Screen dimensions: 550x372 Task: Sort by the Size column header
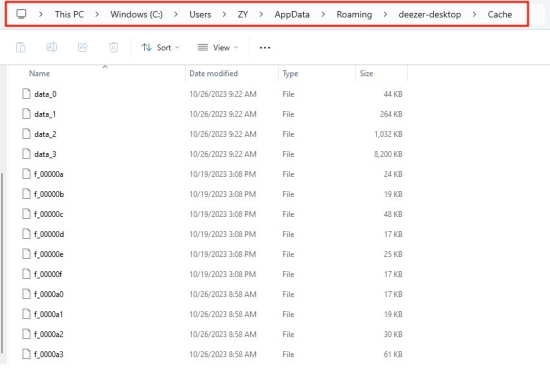[366, 73]
